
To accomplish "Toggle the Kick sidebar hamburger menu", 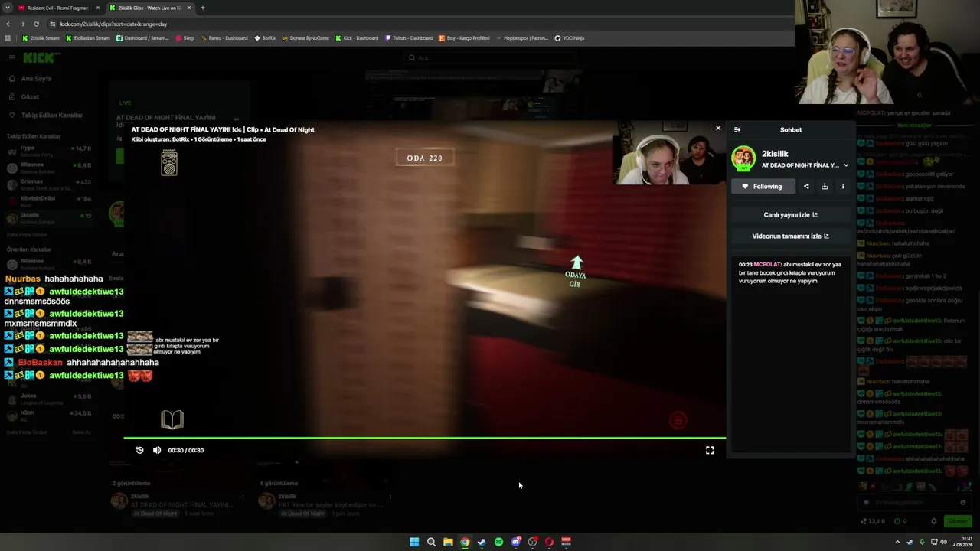I will click(11, 58).
